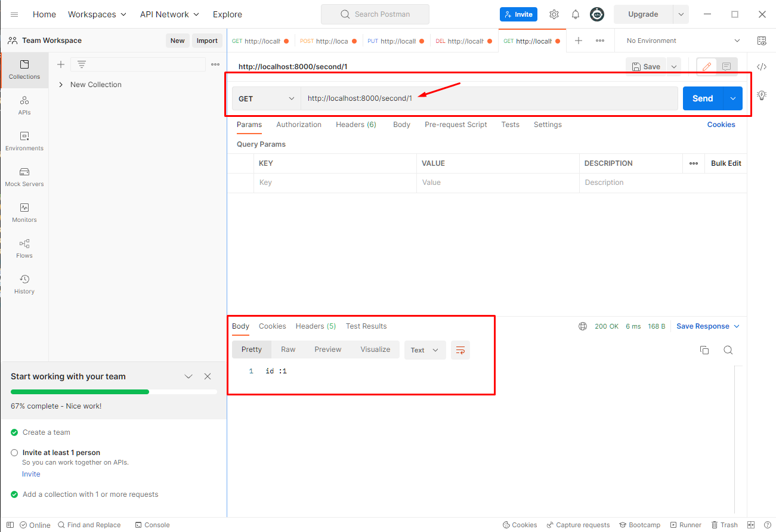776x532 pixels.
Task: Switch to the request Headers (6) tab
Action: click(356, 125)
